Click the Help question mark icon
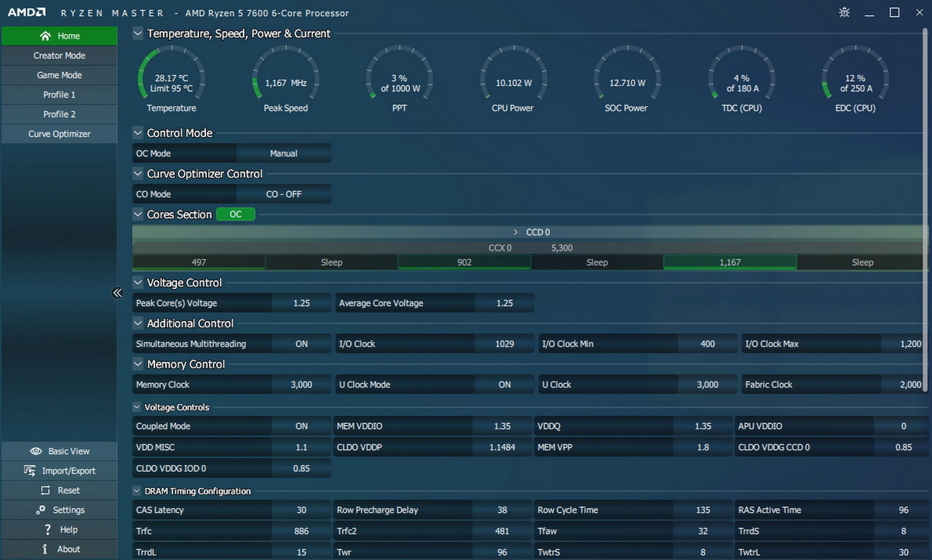This screenshot has width=932, height=560. pos(48,529)
